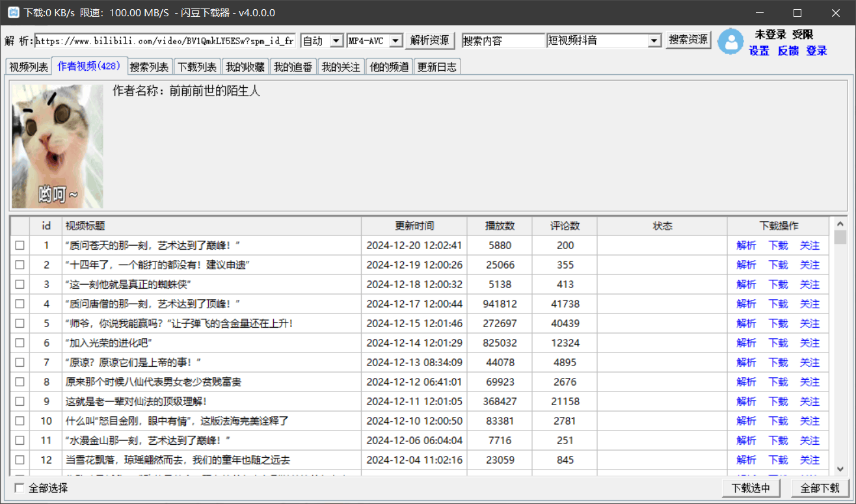The width and height of the screenshot is (856, 504).
Task: Switch to the 视频列表 tab
Action: click(29, 67)
